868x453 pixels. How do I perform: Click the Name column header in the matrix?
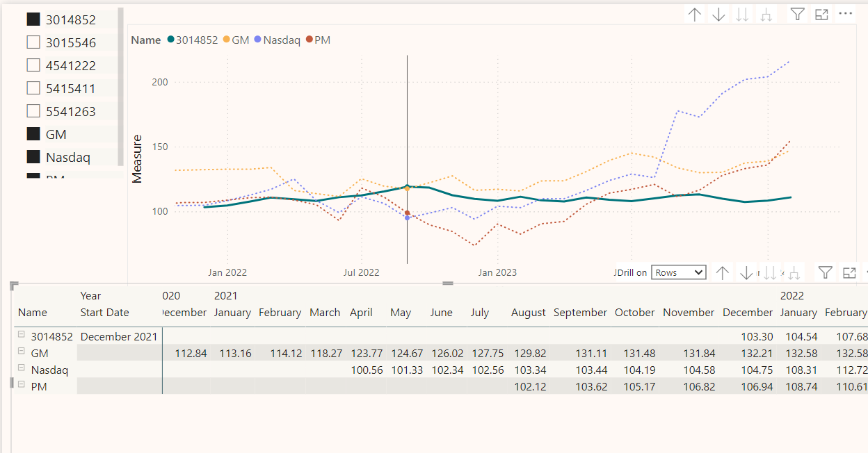coord(33,313)
